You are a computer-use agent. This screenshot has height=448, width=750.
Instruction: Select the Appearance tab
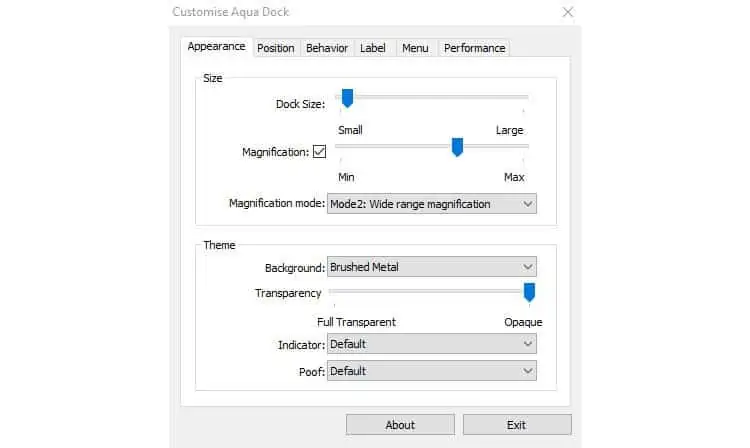[x=216, y=47]
